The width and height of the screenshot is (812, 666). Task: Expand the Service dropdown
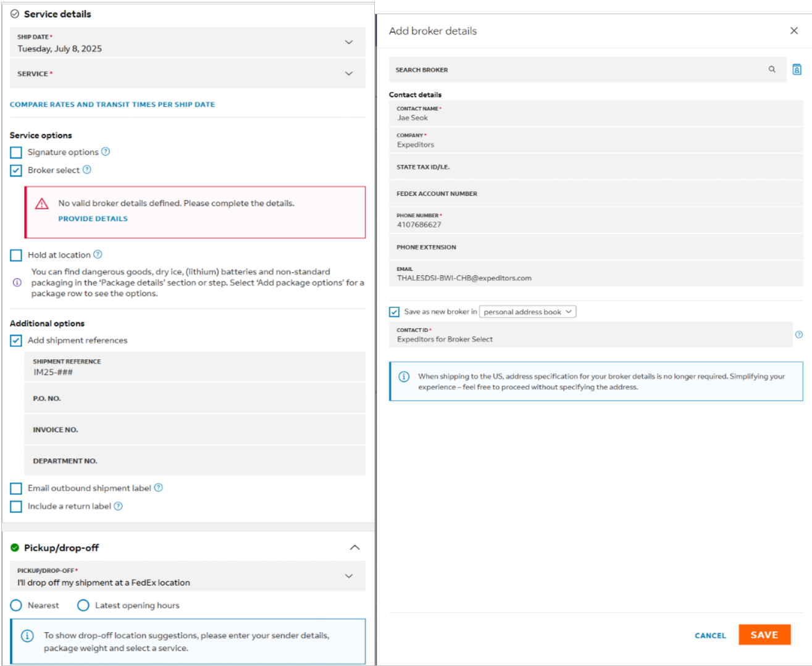(349, 73)
